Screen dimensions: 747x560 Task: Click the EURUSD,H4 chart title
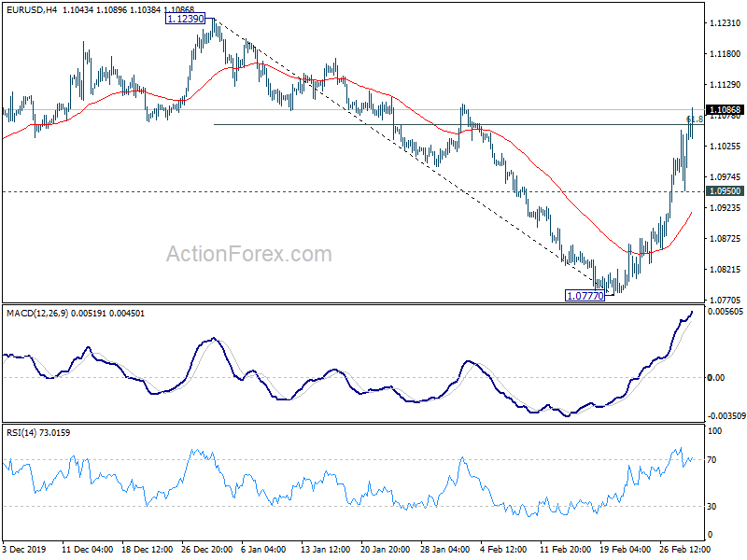click(x=32, y=9)
